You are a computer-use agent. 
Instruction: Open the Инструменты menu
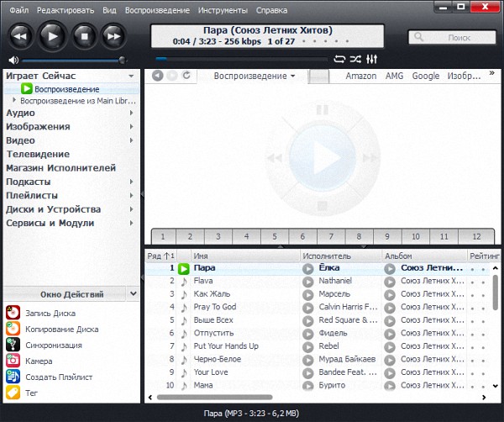[223, 11]
